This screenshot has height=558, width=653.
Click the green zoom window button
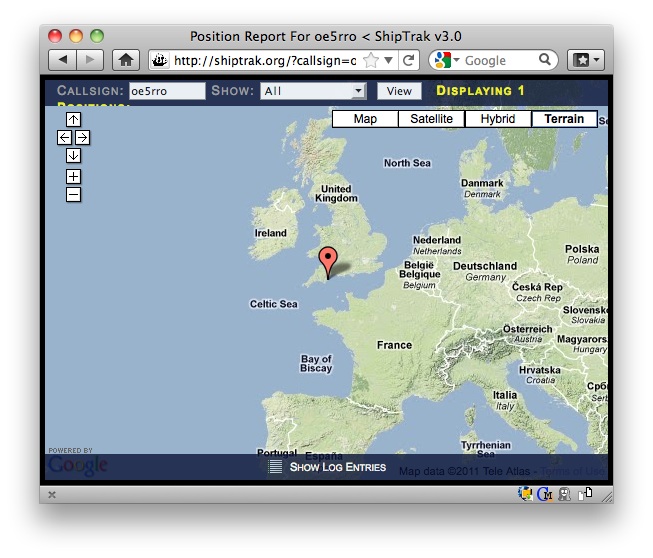[x=97, y=36]
